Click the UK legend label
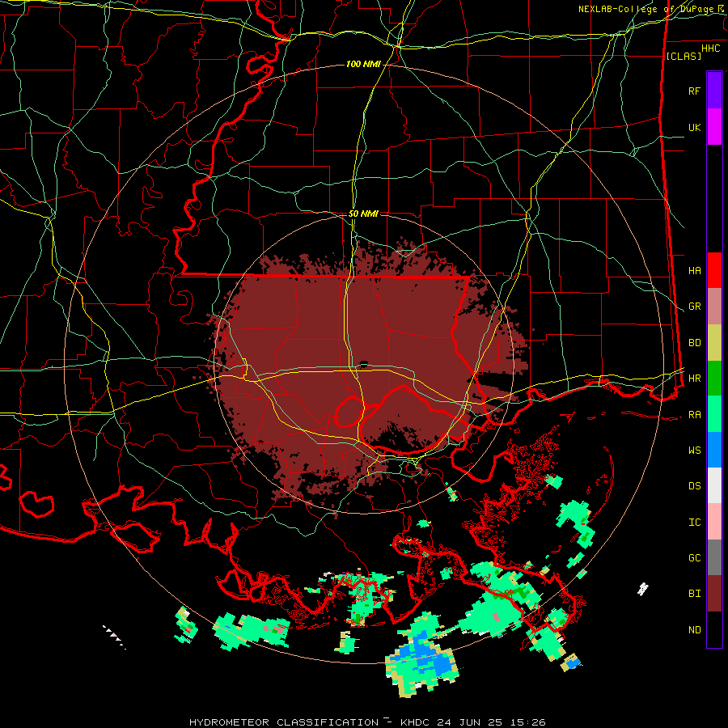The width and height of the screenshot is (728, 728). (694, 127)
